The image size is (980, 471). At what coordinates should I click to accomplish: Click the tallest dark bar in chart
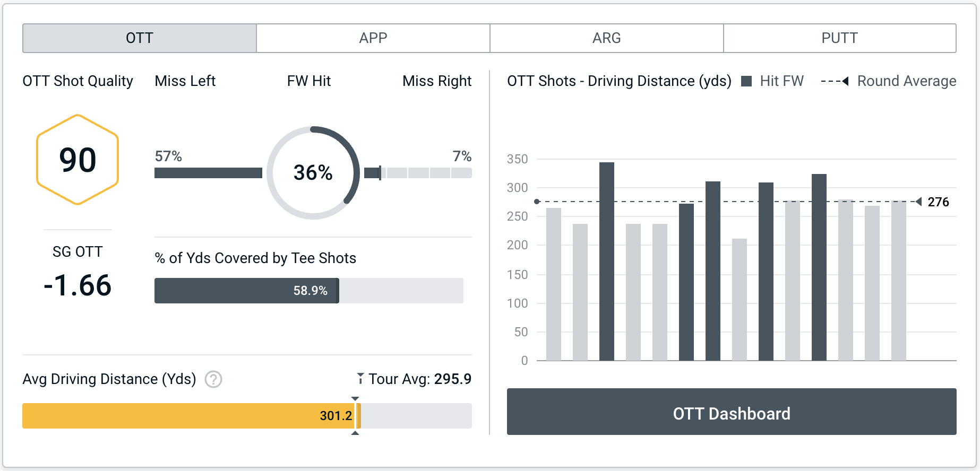point(606,261)
